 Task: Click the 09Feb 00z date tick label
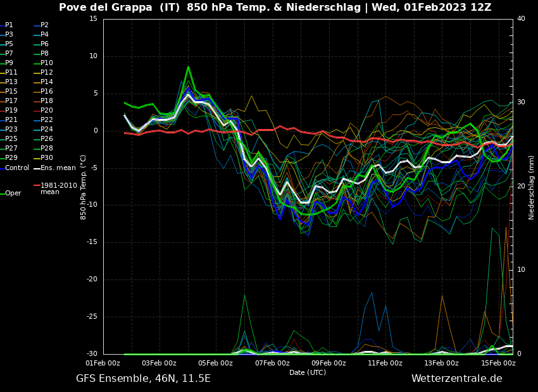(x=328, y=363)
